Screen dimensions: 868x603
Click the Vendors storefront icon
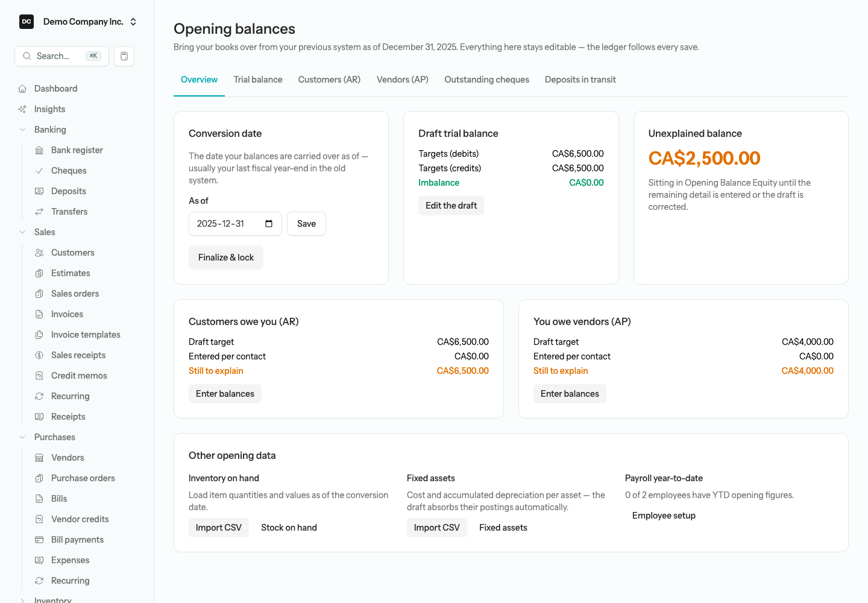[x=39, y=458]
